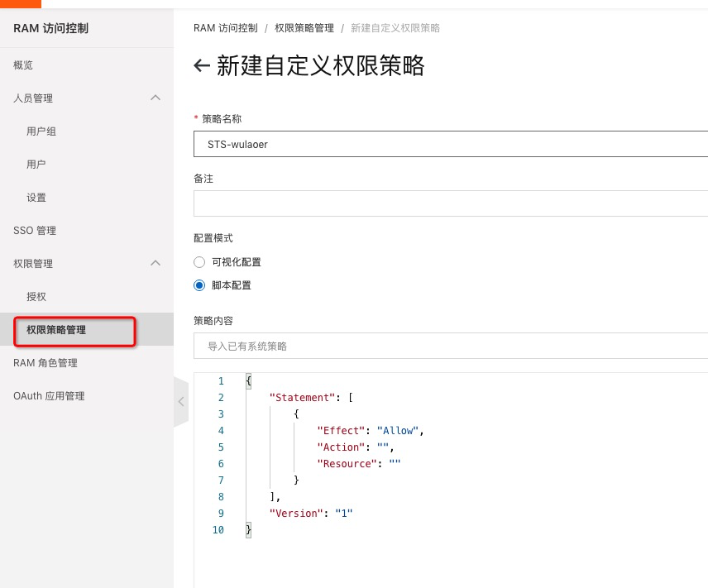Click the empty 备注 input field
This screenshot has height=588, width=708.
tap(450, 203)
